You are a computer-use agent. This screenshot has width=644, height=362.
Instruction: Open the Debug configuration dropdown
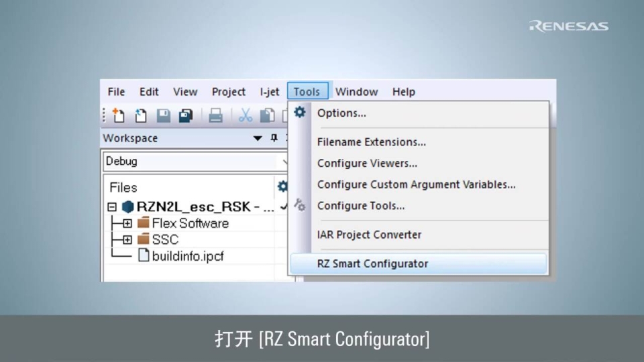(285, 162)
